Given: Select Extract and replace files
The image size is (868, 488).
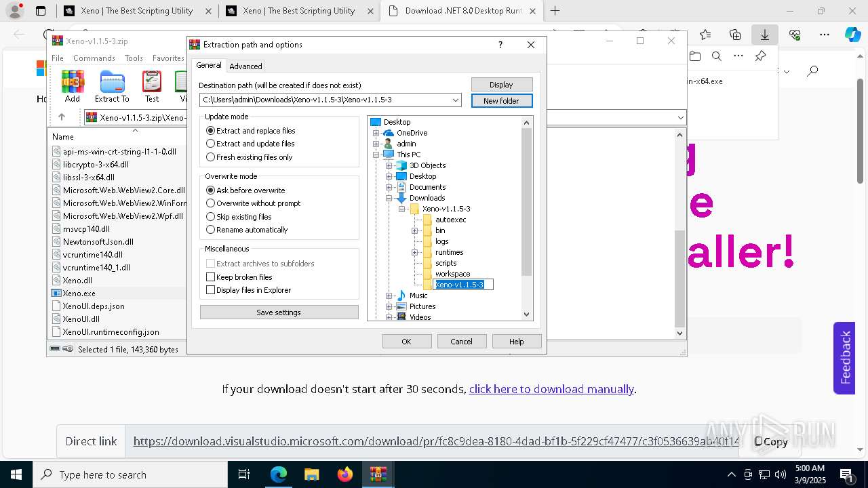Looking at the screenshot, I should tap(251, 131).
